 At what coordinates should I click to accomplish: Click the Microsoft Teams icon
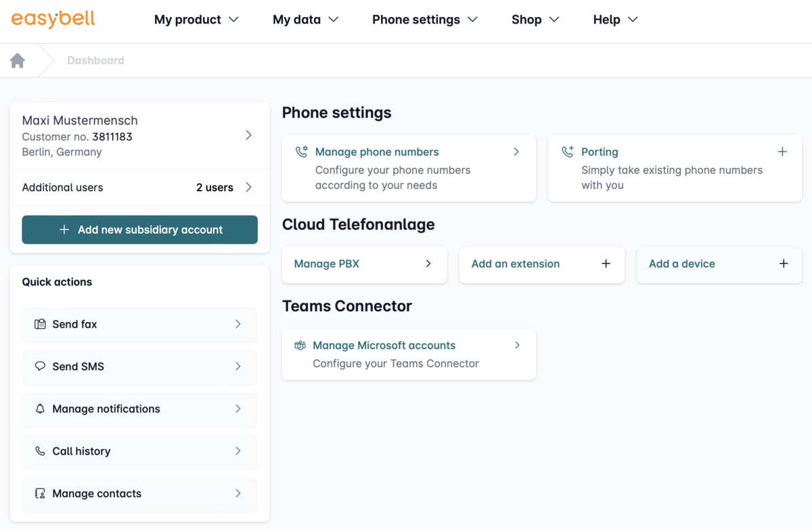[x=300, y=346]
